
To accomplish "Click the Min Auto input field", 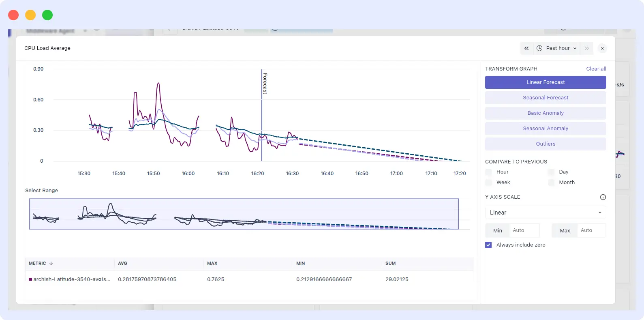I will tap(524, 230).
